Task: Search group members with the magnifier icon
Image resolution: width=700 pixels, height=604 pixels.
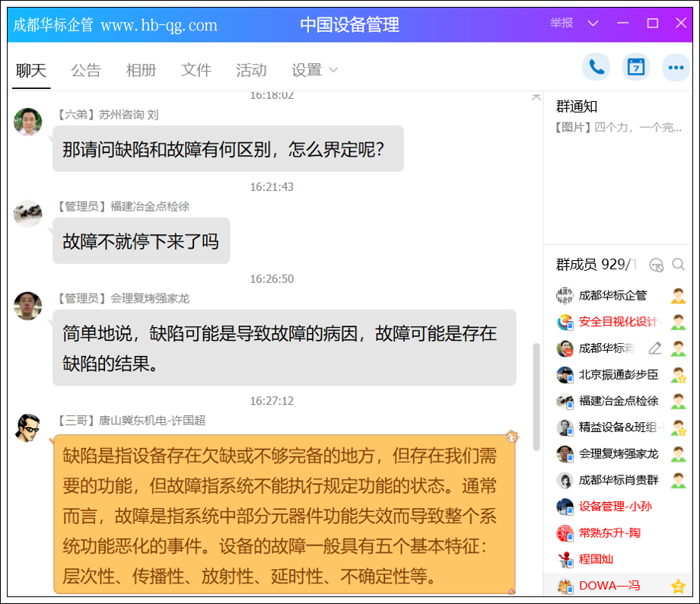Action: pyautogui.click(x=679, y=265)
